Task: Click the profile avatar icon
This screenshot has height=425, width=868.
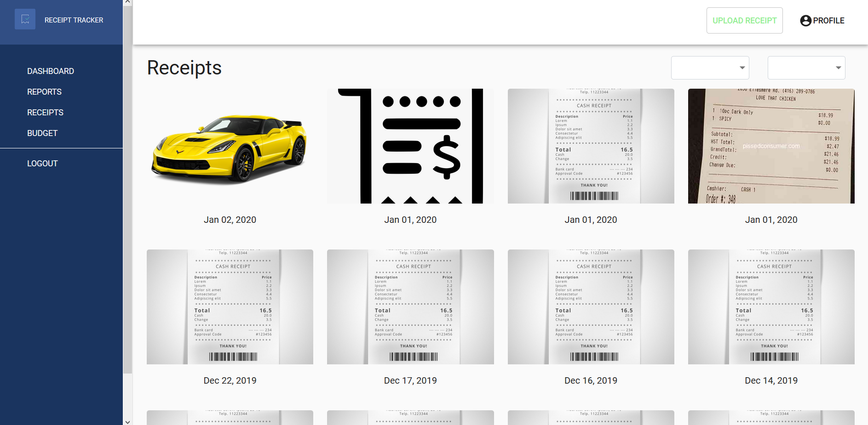Action: coord(805,21)
